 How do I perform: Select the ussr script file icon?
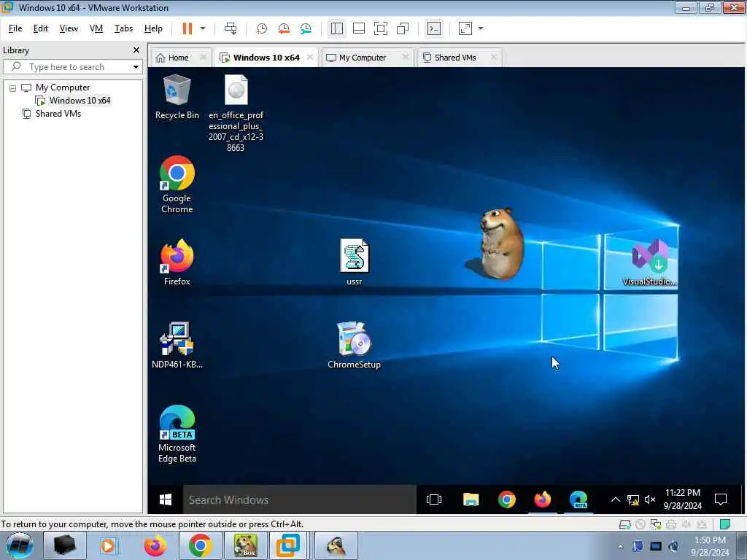(x=355, y=262)
